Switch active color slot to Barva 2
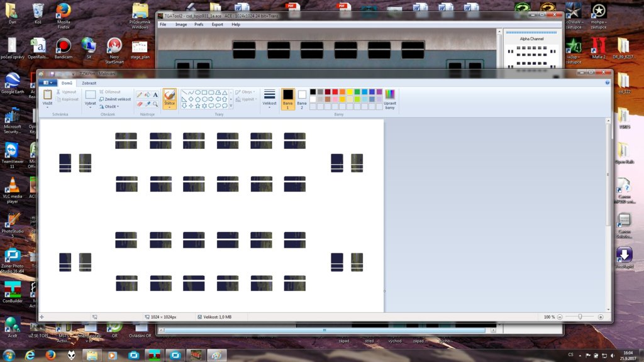 pyautogui.click(x=302, y=99)
